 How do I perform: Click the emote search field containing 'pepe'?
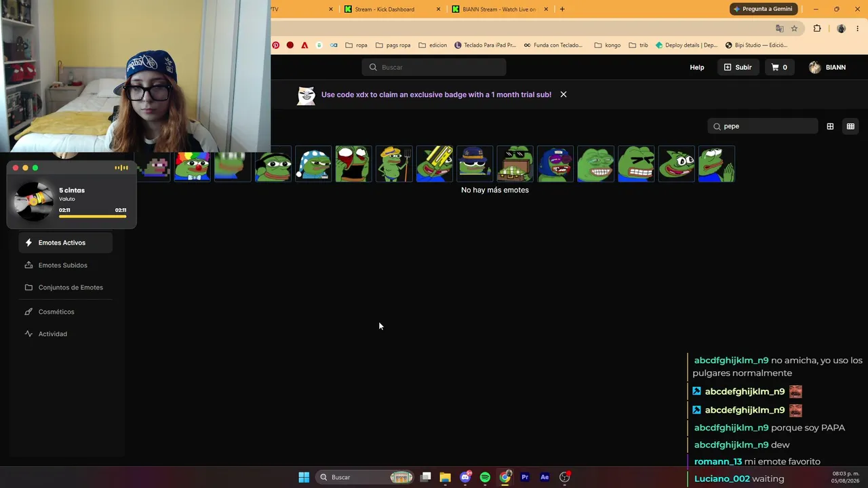763,126
